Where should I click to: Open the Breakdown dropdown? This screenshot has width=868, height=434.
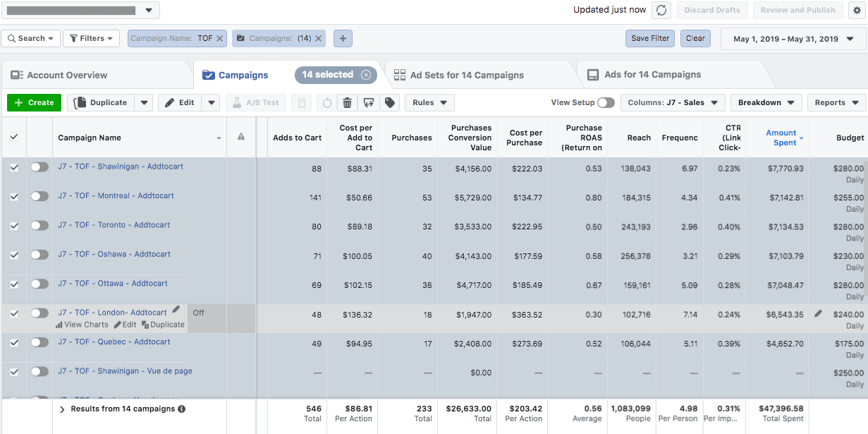pos(766,102)
